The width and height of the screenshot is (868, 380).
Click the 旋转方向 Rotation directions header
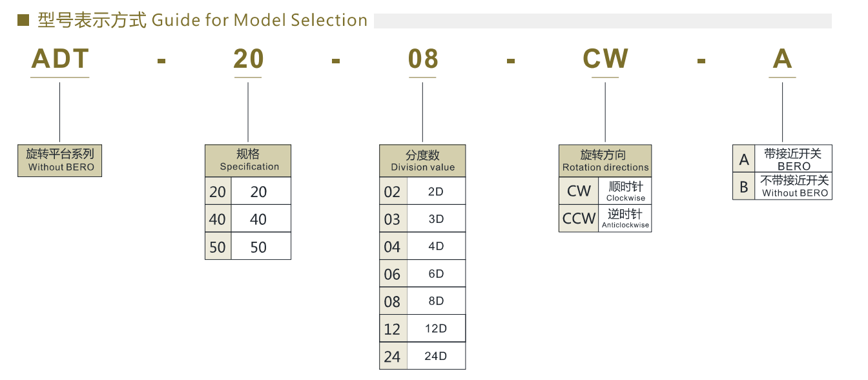click(x=605, y=161)
